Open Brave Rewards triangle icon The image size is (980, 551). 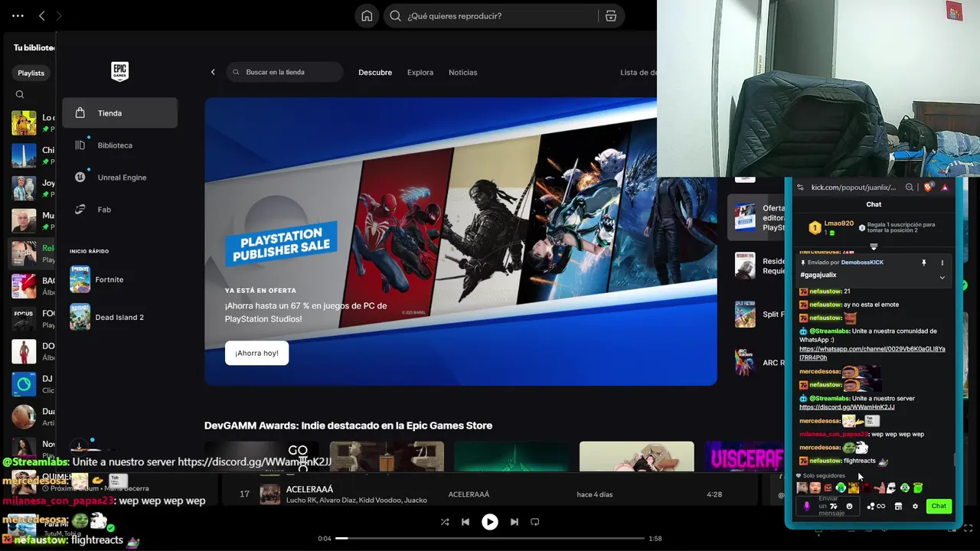[x=945, y=187]
